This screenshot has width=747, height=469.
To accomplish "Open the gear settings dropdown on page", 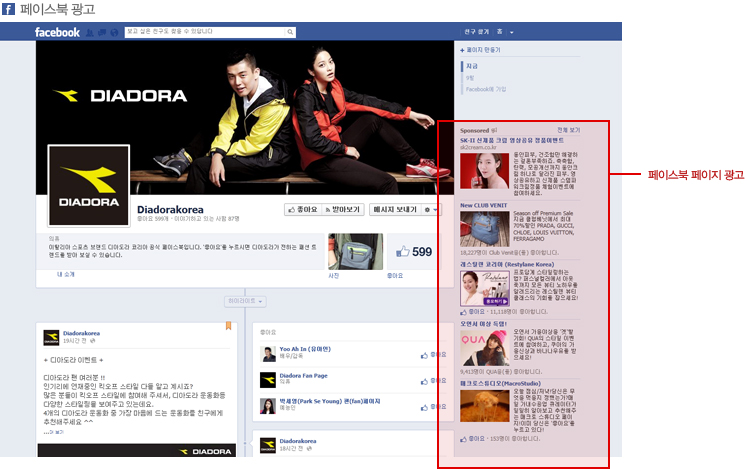I will pyautogui.click(x=432, y=211).
